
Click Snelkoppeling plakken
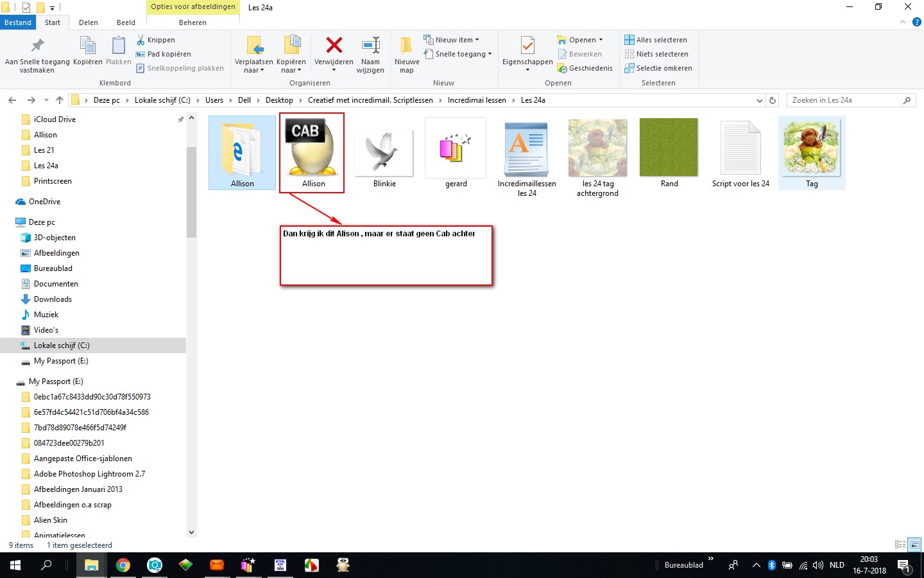180,68
